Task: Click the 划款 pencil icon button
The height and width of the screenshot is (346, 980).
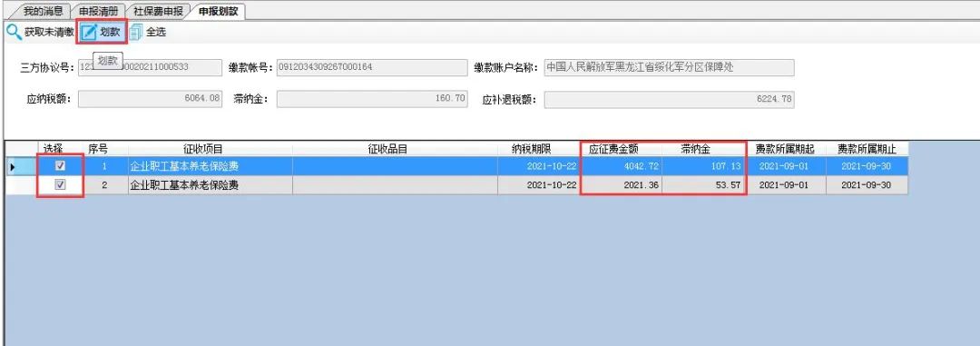Action: [102, 32]
